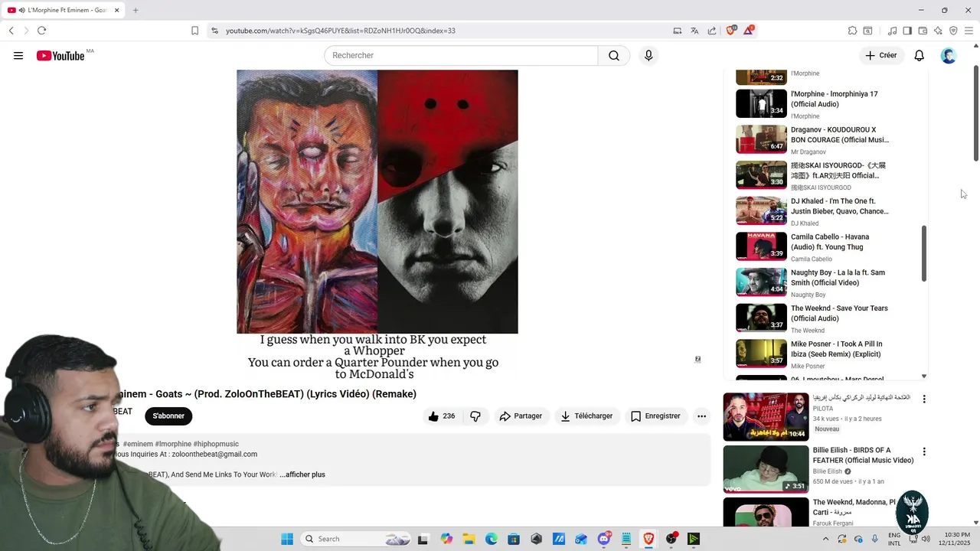
Task: Open the Brave Wallet icon
Action: pos(923,31)
